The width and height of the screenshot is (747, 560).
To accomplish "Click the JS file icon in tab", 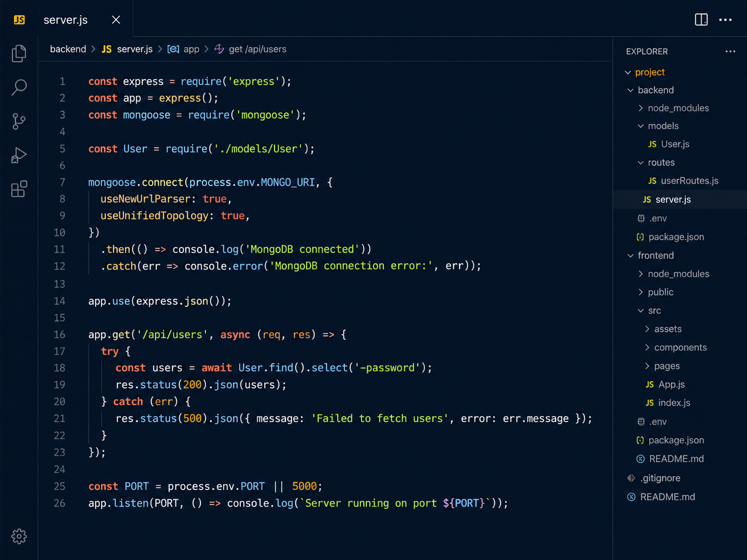I will (x=19, y=20).
